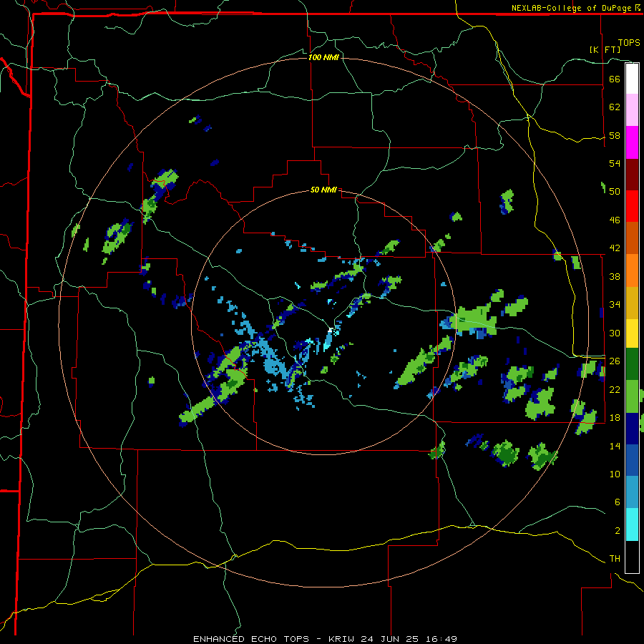Click the cyan legend color segment
644x644 pixels.
point(632,525)
